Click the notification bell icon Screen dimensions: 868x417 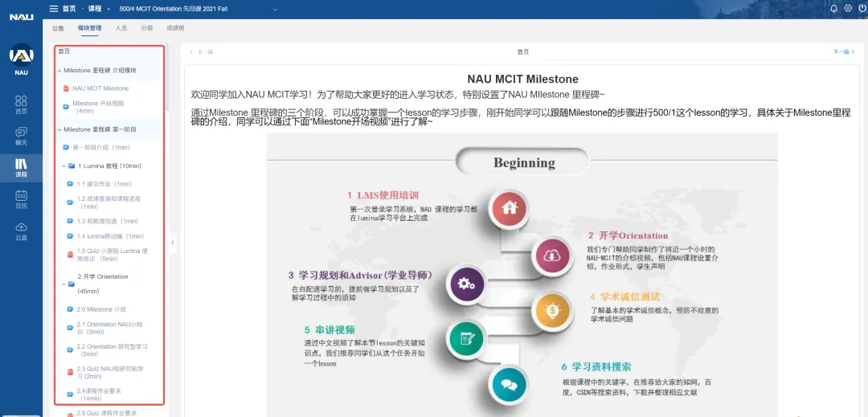click(x=833, y=9)
